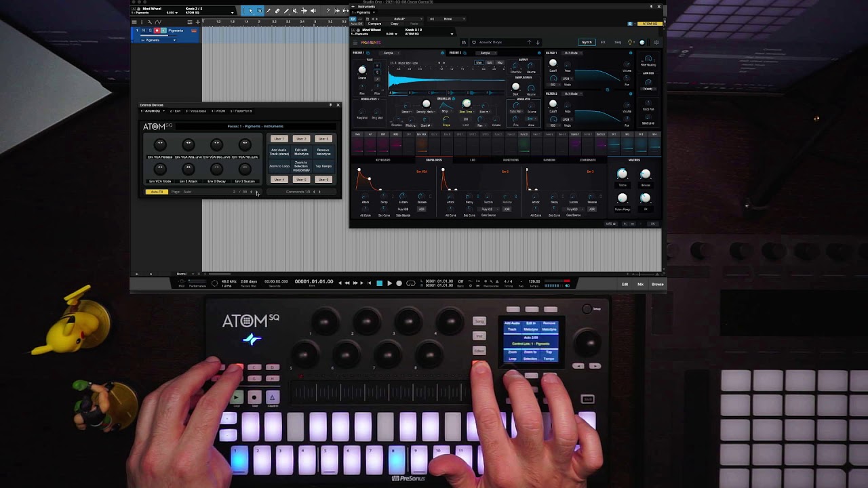The image size is (868, 488).
Task: Open the 1 - Pigments instrument selector
Action: 363,12
